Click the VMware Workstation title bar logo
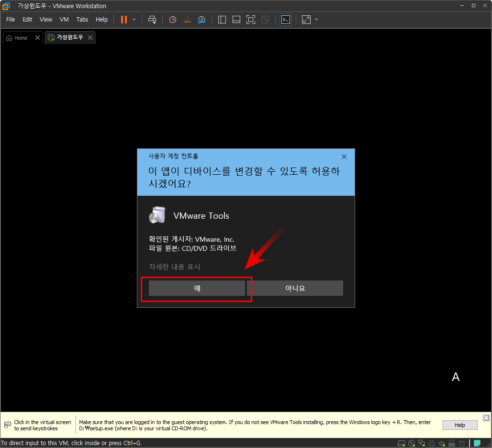This screenshot has width=492, height=448. point(6,6)
